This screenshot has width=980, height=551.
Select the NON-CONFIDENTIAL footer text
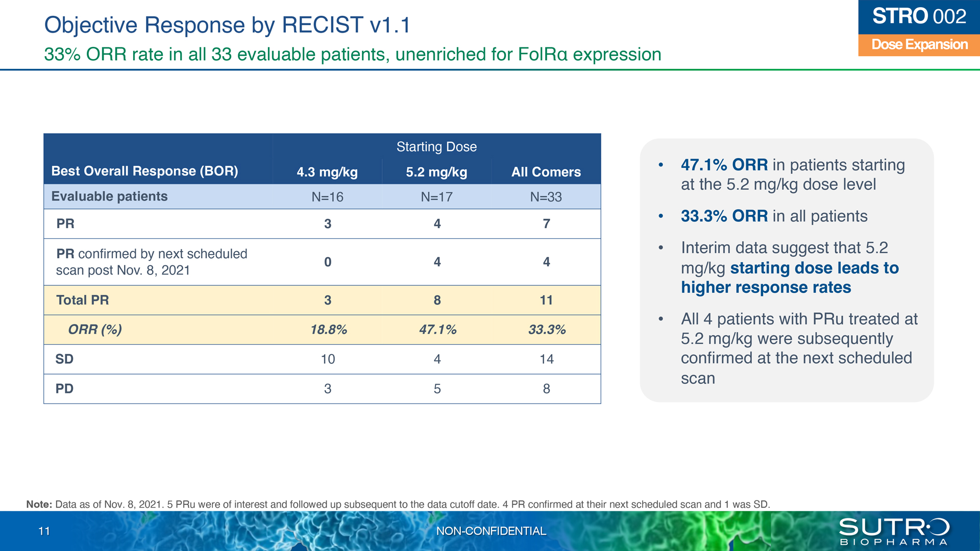tap(491, 531)
